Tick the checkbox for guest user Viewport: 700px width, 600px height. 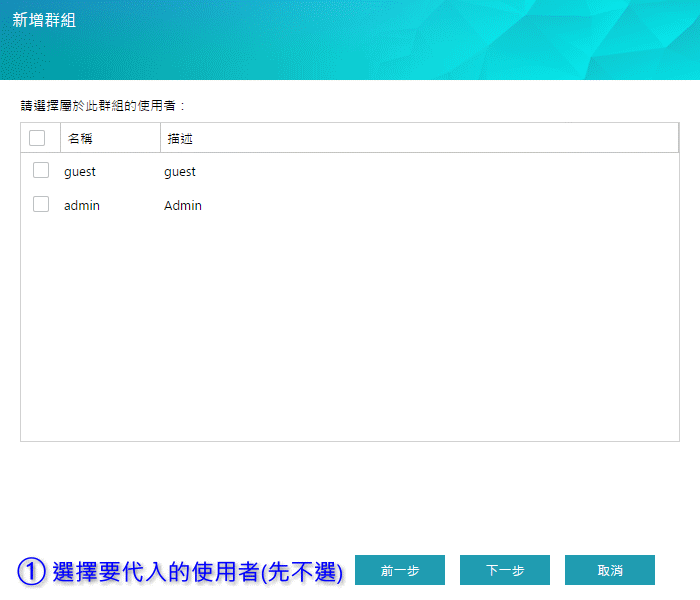pos(41,171)
